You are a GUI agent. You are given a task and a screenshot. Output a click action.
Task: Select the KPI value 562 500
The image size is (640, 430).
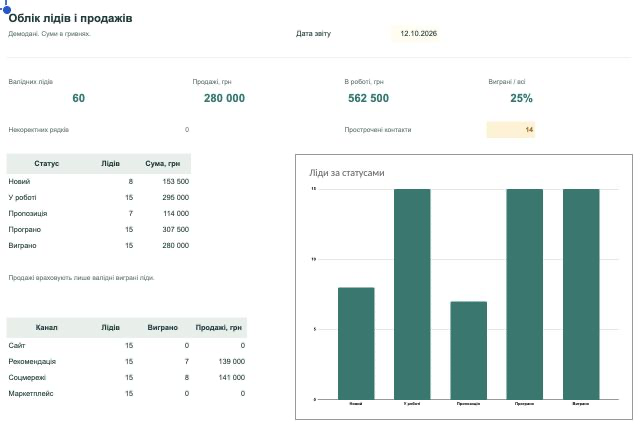click(369, 98)
